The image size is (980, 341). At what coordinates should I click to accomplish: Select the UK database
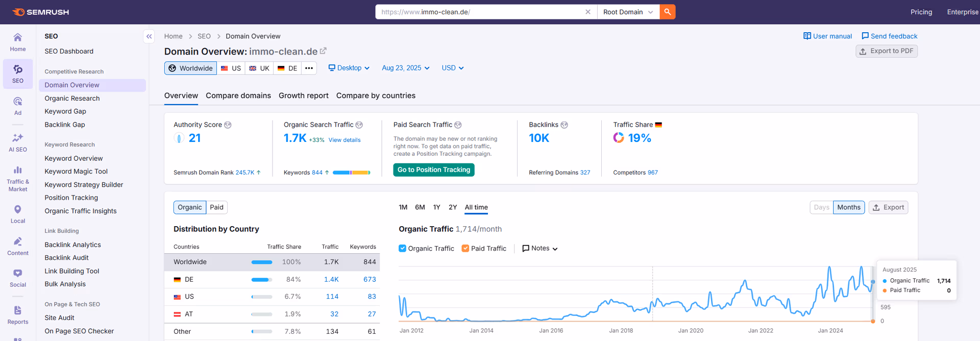[x=259, y=68]
